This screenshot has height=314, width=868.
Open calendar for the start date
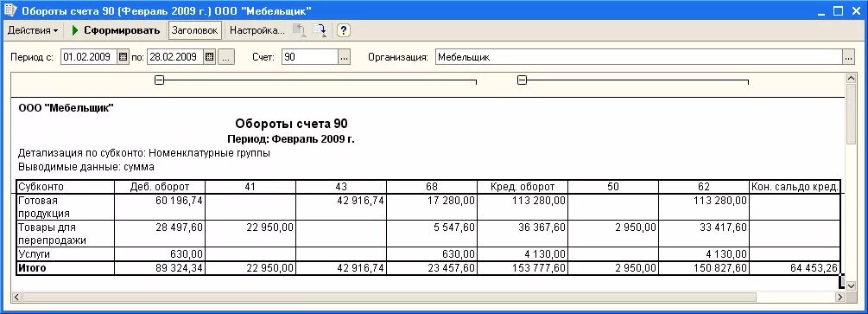[123, 57]
